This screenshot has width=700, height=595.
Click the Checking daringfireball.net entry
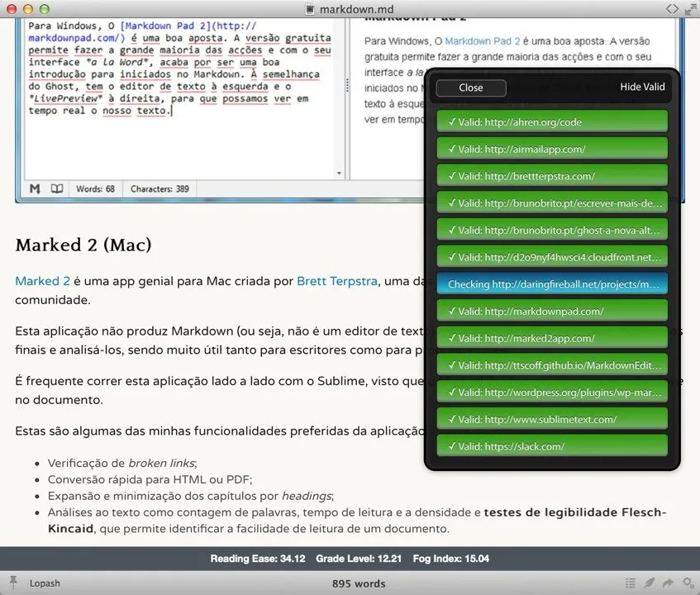coord(552,284)
